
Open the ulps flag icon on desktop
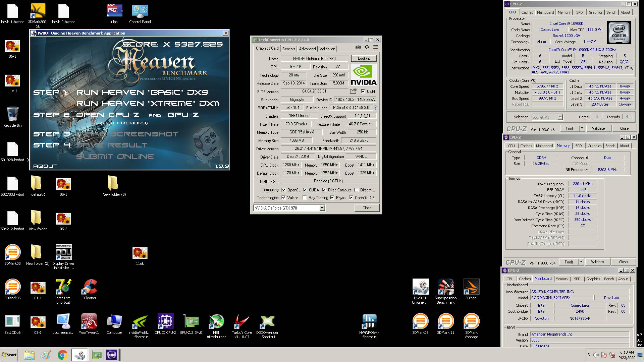click(114, 14)
